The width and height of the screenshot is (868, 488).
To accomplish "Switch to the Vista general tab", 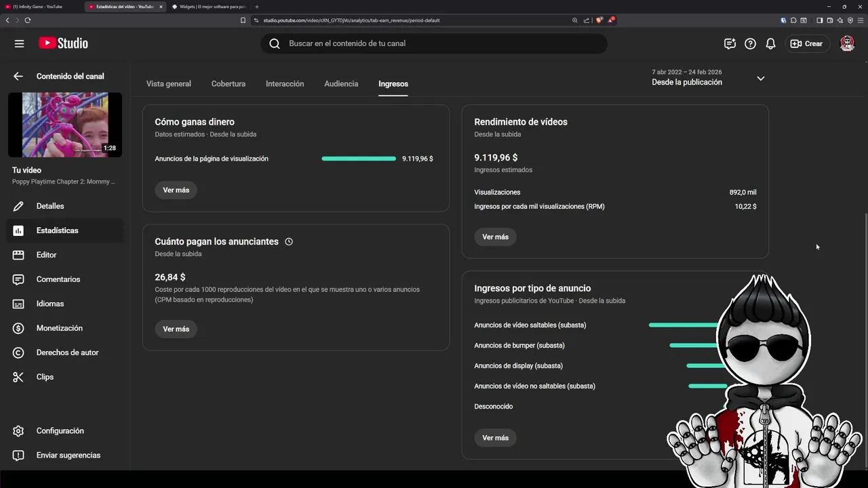I will pyautogui.click(x=169, y=84).
